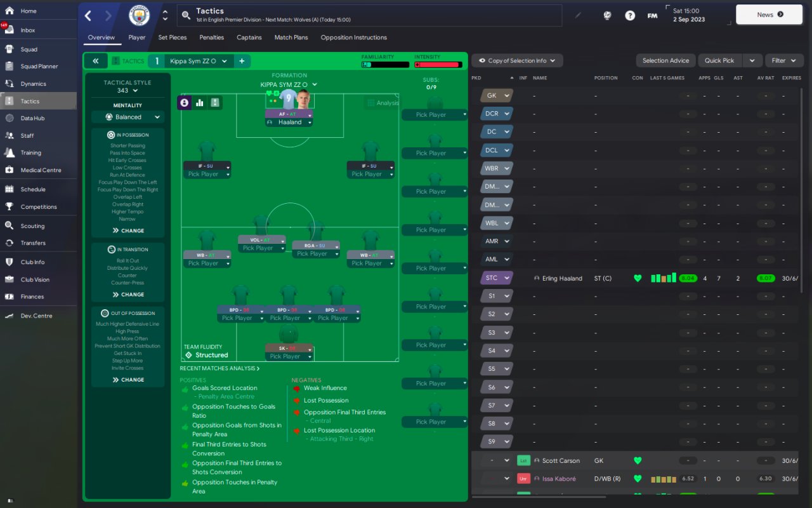Screen dimensions: 812x508
Task: Open Club Vision in the sidebar
Action: coord(35,279)
